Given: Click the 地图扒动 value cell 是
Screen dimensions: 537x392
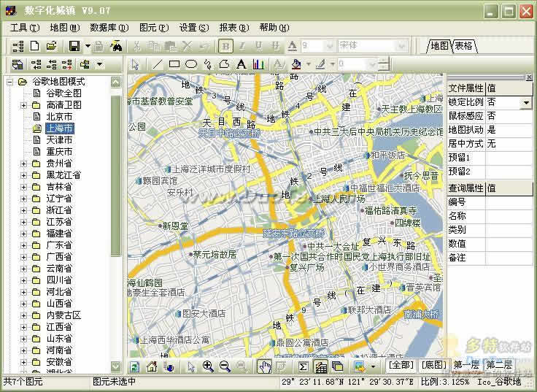Looking at the screenshot, I should click(x=509, y=129).
